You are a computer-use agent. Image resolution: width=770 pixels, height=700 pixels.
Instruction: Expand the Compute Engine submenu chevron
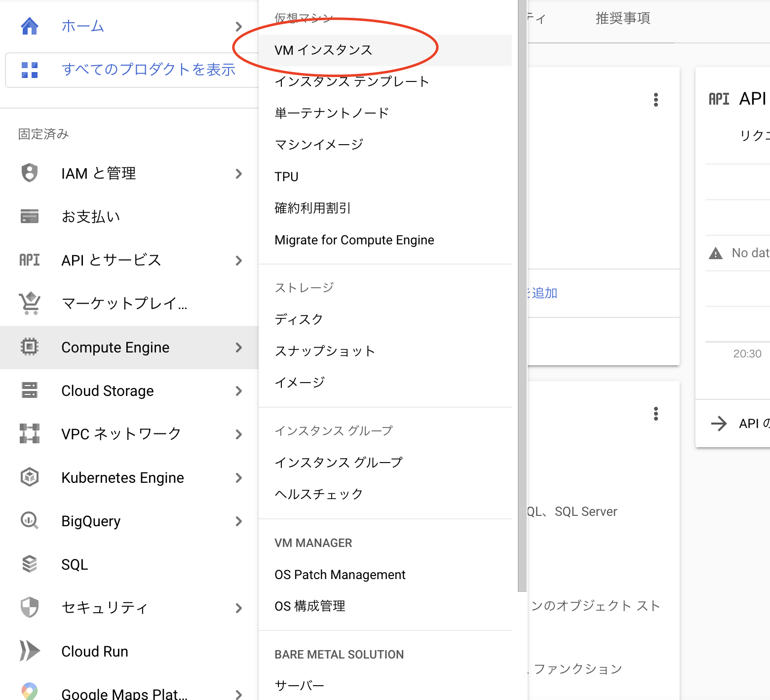pos(239,347)
